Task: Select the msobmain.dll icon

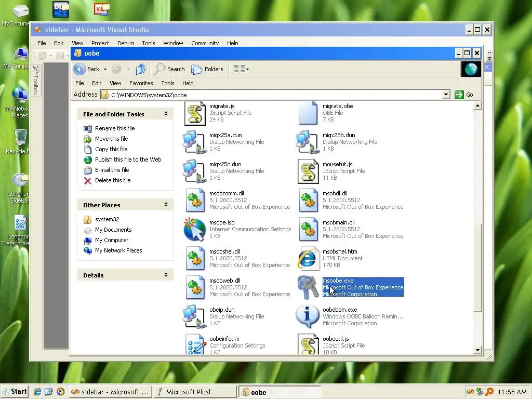Action: pyautogui.click(x=308, y=229)
